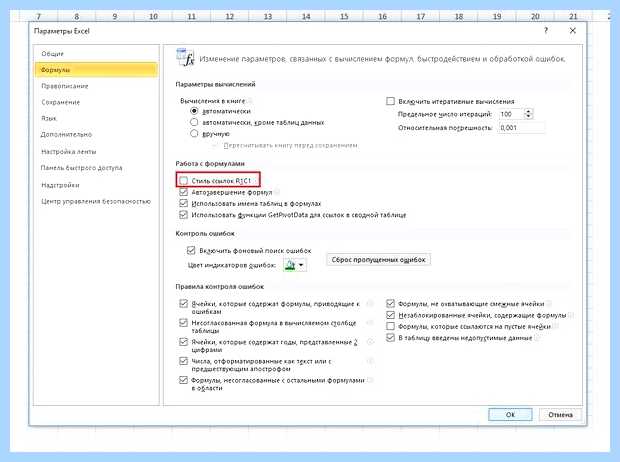The width and height of the screenshot is (620, 462).
Task: Click info icon beside Автозавершение формул
Action: pyautogui.click(x=277, y=192)
